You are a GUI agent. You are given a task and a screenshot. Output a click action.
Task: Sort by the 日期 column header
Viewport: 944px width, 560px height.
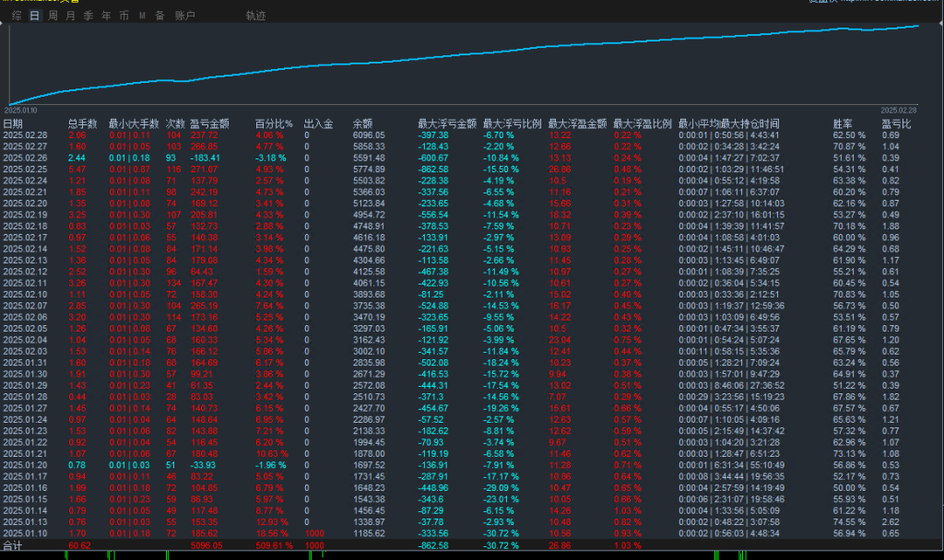click(13, 123)
